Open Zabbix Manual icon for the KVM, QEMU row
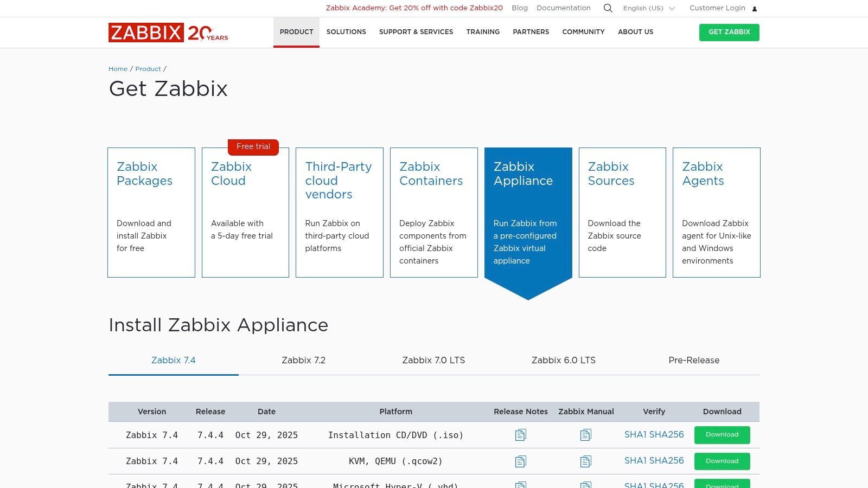The width and height of the screenshot is (868, 488). [x=586, y=460]
